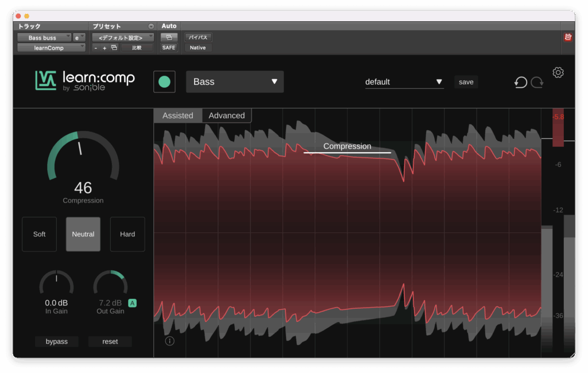Image resolution: width=588 pixels, height=373 pixels.
Task: Open the Bass profile dropdown
Action: pos(235,81)
